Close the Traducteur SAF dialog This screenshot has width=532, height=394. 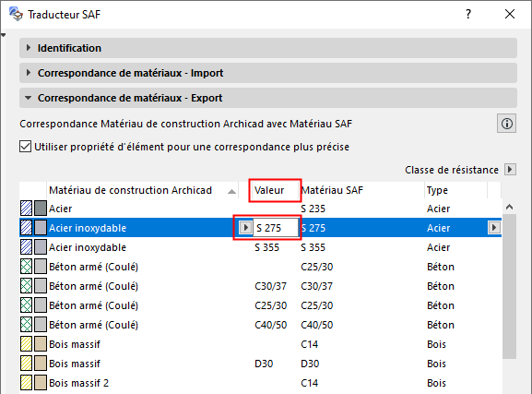click(x=510, y=14)
